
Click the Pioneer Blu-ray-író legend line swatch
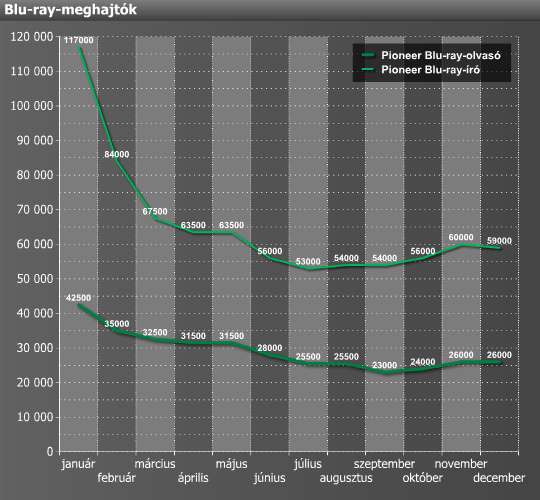point(368,70)
